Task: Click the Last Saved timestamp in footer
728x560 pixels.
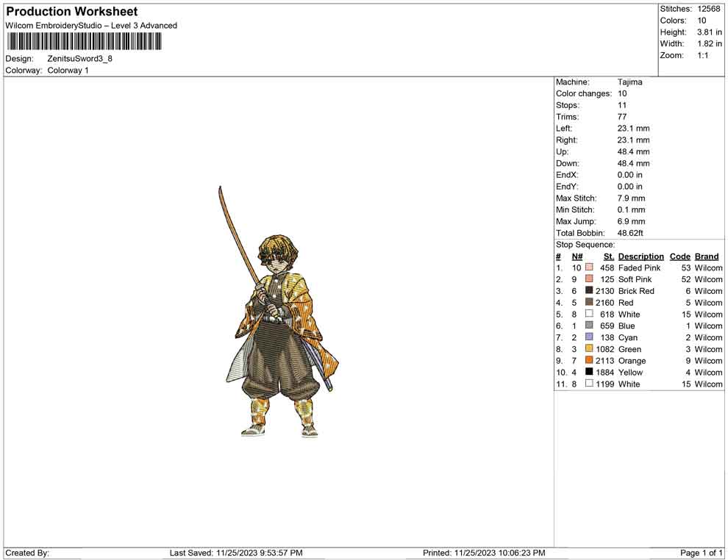Action: coord(236,553)
